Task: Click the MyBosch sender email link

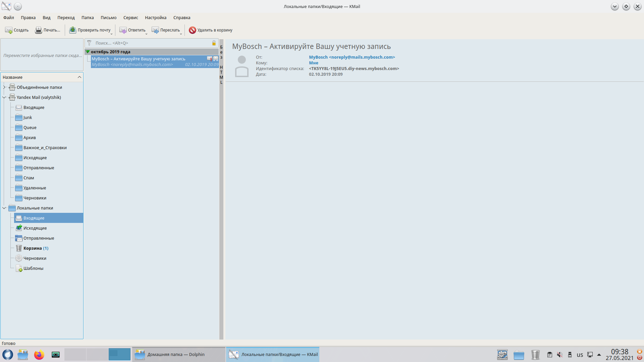Action: click(352, 57)
